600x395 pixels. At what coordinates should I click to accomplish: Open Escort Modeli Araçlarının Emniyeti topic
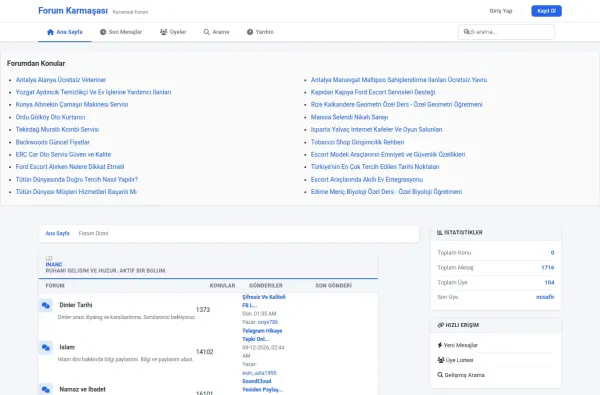388,154
